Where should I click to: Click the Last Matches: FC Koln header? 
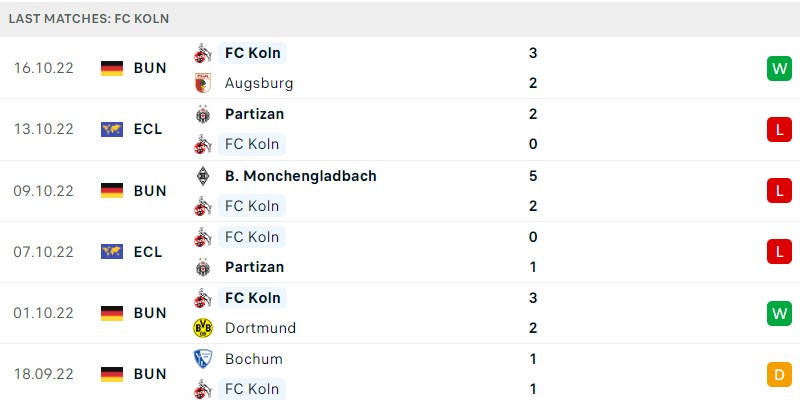[x=89, y=19]
